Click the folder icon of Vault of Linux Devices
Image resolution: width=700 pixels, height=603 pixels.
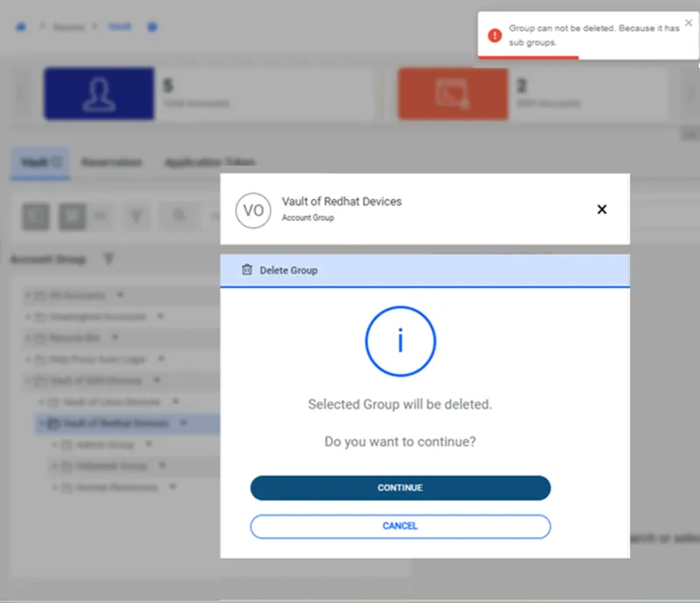(53, 402)
